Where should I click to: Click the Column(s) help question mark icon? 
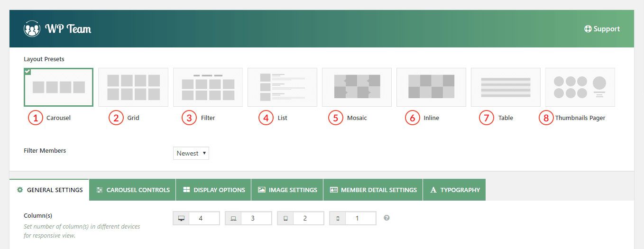tap(386, 218)
